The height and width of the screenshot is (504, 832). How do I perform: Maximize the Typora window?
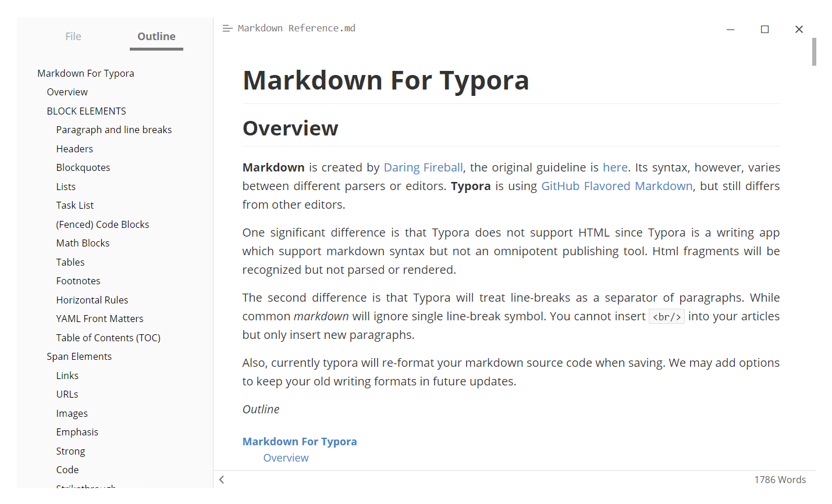tap(765, 29)
